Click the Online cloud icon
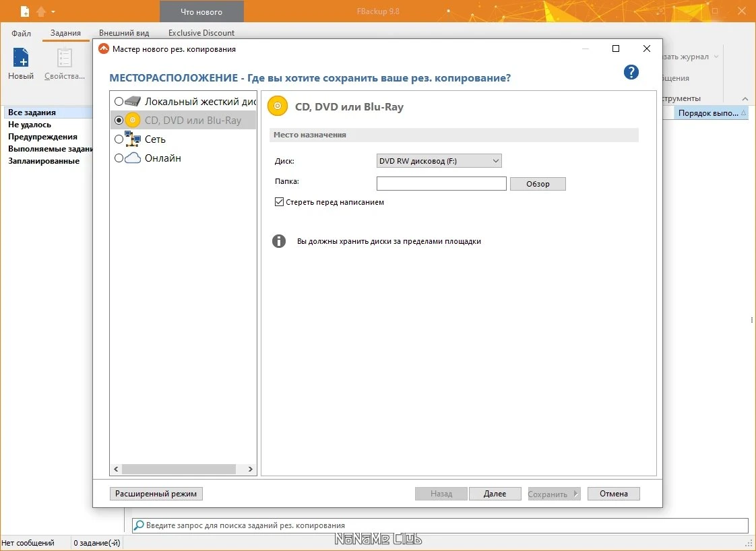Viewport: 756px width, 551px height. 133,158
